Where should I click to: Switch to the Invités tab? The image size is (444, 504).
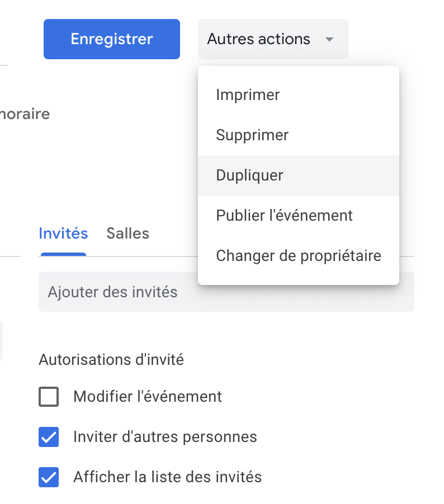point(63,234)
